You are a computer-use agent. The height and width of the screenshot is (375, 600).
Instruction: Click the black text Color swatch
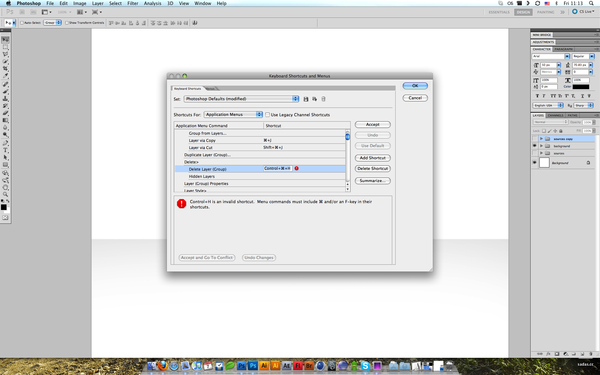(x=580, y=87)
